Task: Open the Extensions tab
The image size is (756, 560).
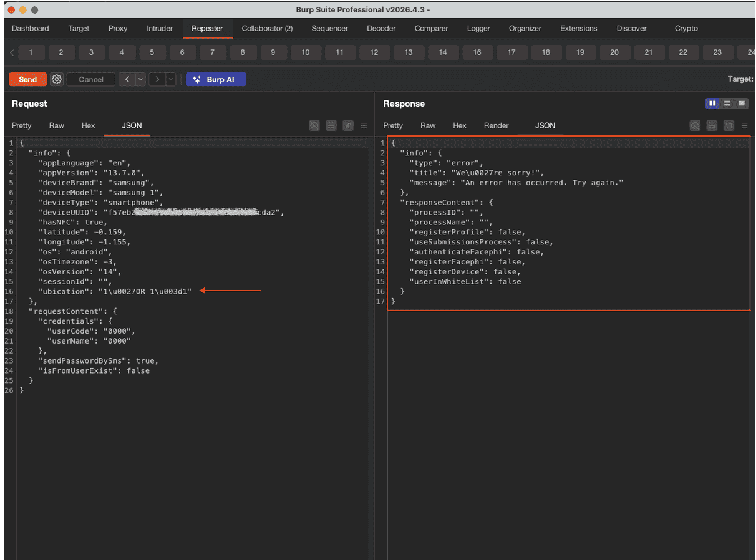Action: pos(578,28)
